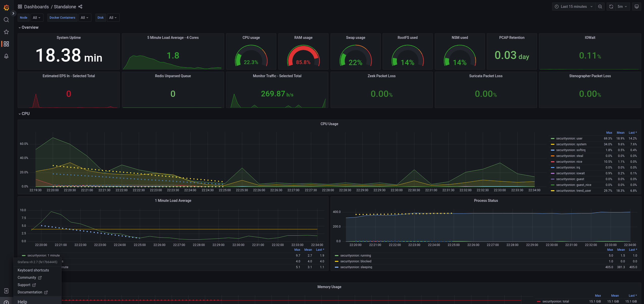
Task: Click the share dashboard icon next to Standalone
Action: pos(80,7)
